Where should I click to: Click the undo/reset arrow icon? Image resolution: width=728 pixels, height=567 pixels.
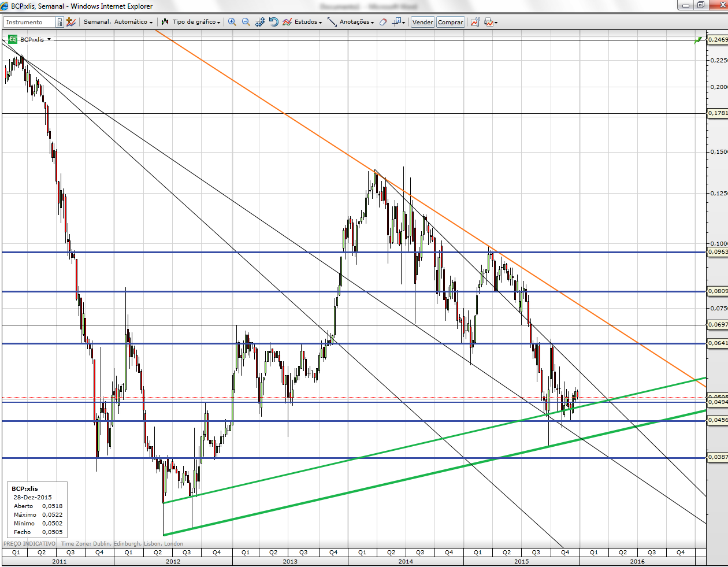tap(273, 22)
